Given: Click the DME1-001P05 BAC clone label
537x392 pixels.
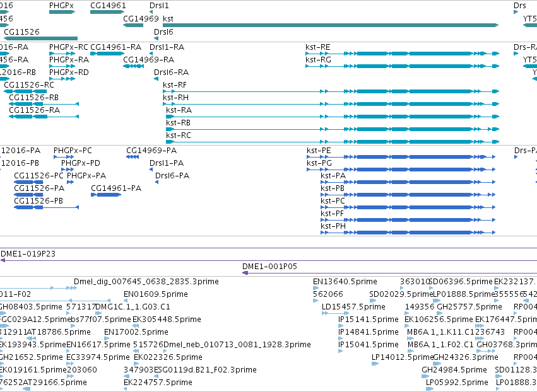Looking at the screenshot, I should coord(269,267).
